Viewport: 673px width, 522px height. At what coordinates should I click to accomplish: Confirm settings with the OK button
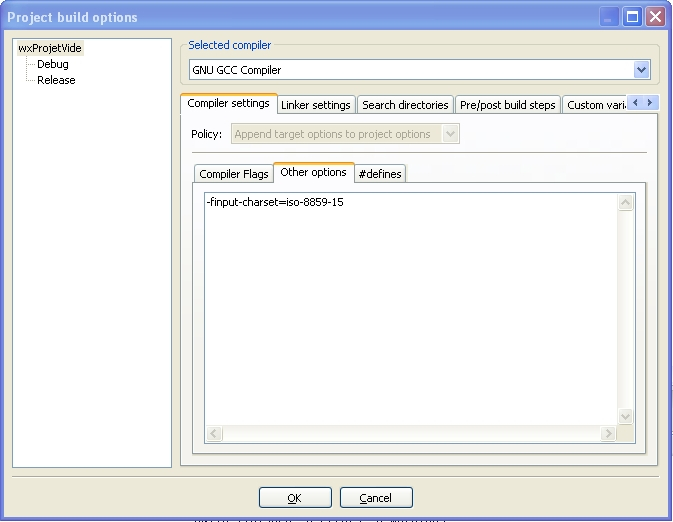click(x=294, y=498)
